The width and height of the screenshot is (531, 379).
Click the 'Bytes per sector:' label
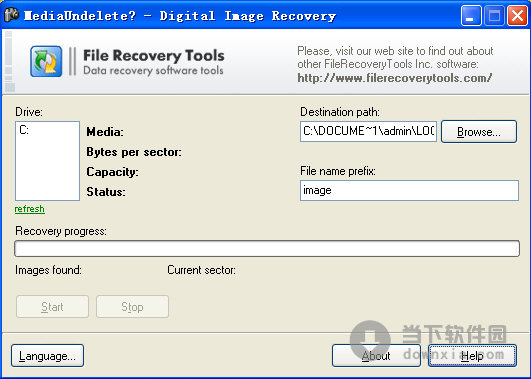(x=134, y=152)
